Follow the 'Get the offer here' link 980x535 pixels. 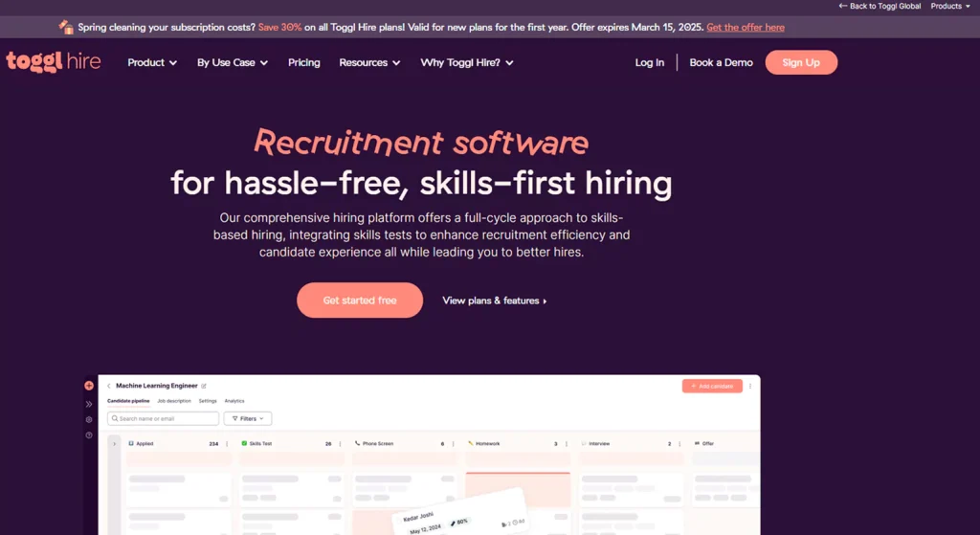click(x=746, y=28)
